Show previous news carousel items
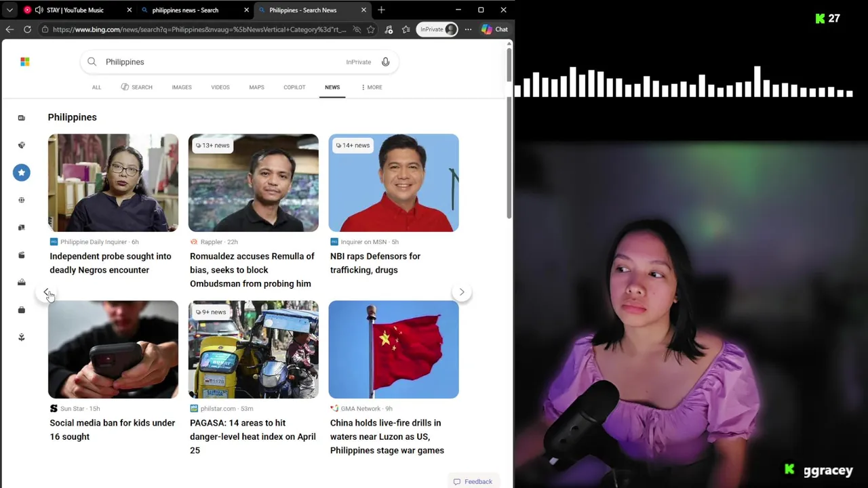Viewport: 868px width, 488px height. point(46,292)
